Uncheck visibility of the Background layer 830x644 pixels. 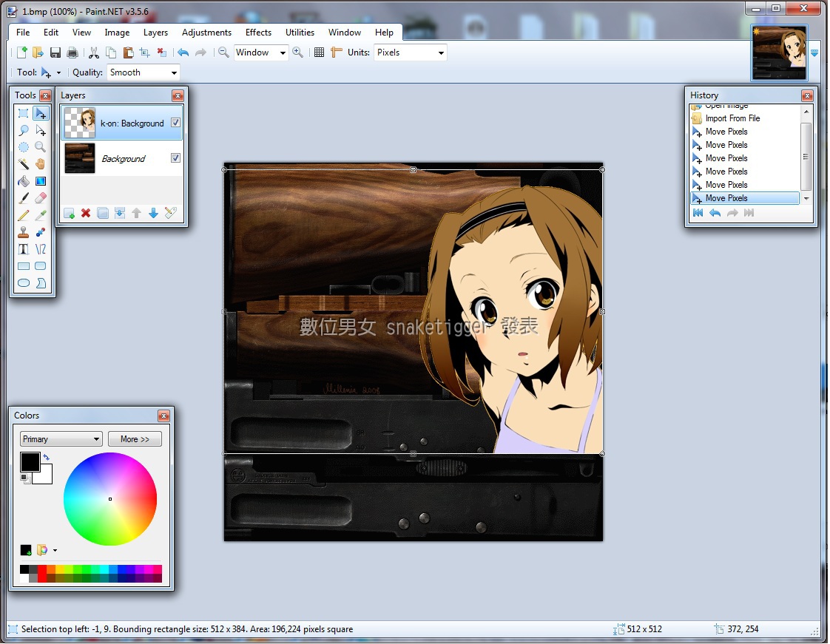click(x=176, y=158)
